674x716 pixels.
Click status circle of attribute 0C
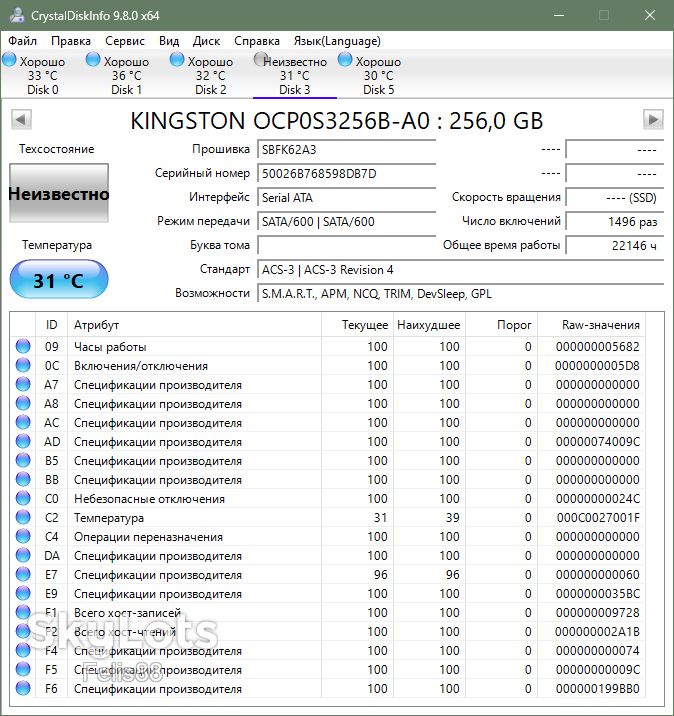pos(23,365)
